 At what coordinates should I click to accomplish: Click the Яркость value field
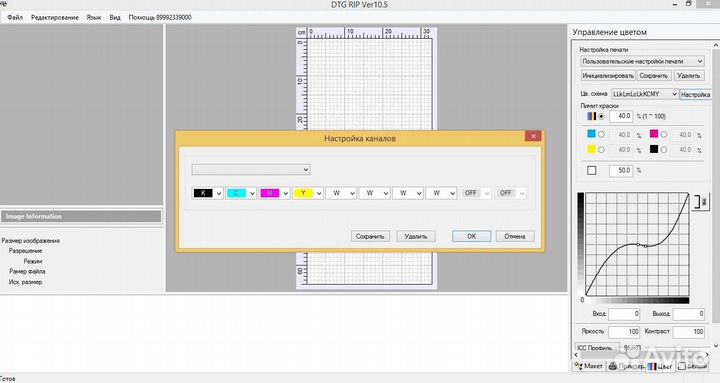624,332
